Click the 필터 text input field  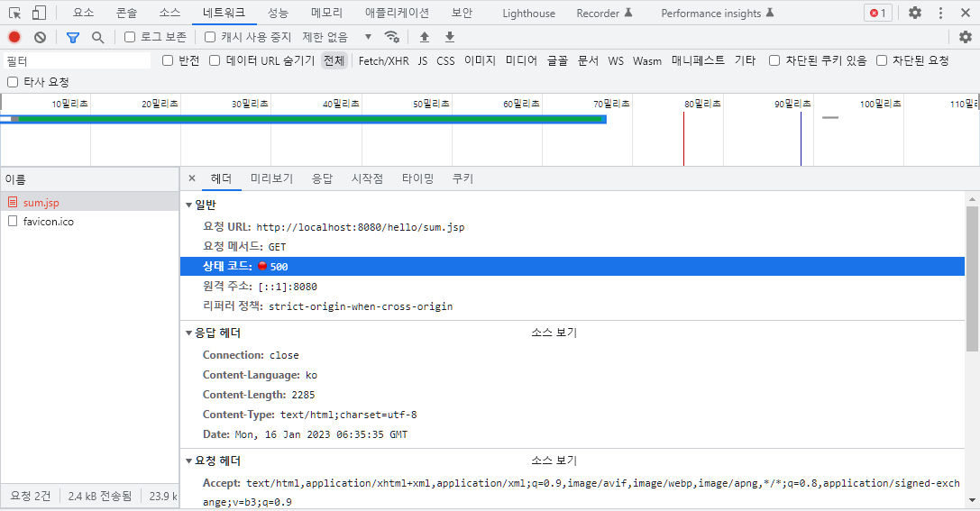tap(78, 60)
